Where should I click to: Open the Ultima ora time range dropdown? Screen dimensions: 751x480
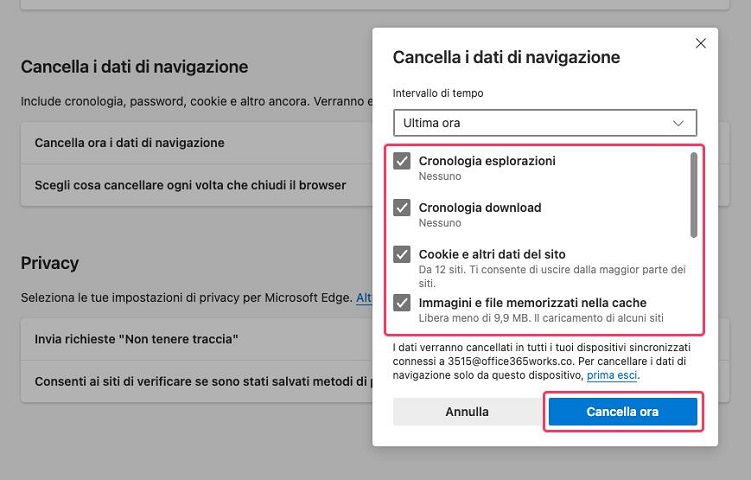[544, 123]
